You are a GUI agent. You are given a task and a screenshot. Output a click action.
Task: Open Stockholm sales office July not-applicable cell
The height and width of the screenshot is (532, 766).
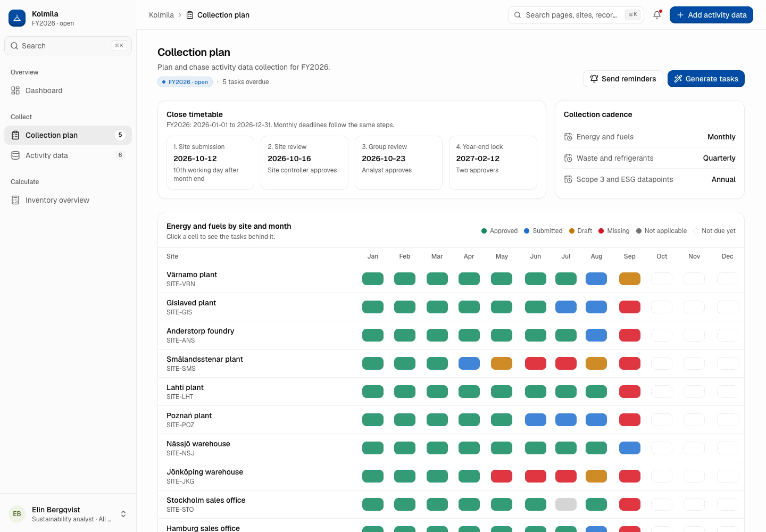[566, 504]
